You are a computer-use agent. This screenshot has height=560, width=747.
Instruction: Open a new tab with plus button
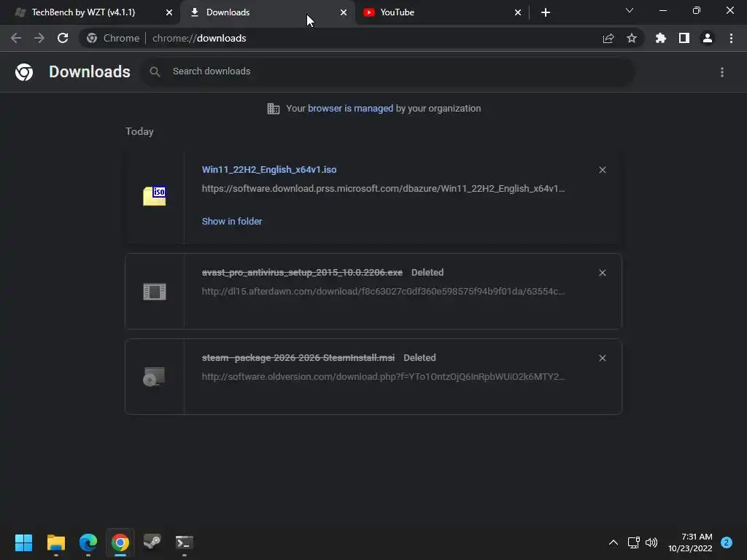click(x=546, y=12)
